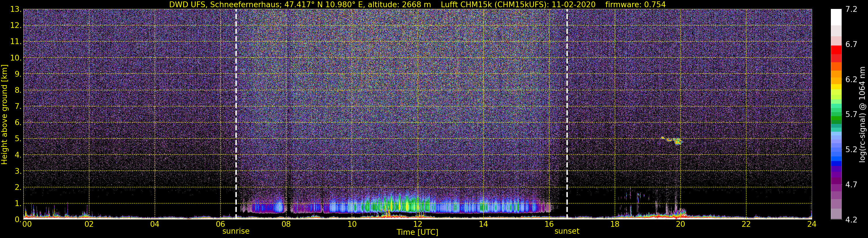Click the height axis tick '2.'
The width and height of the screenshot is (868, 238).
click(18, 188)
